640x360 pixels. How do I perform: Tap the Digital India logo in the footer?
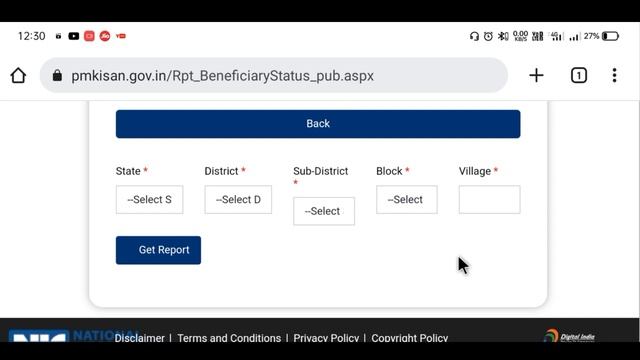coord(569,336)
